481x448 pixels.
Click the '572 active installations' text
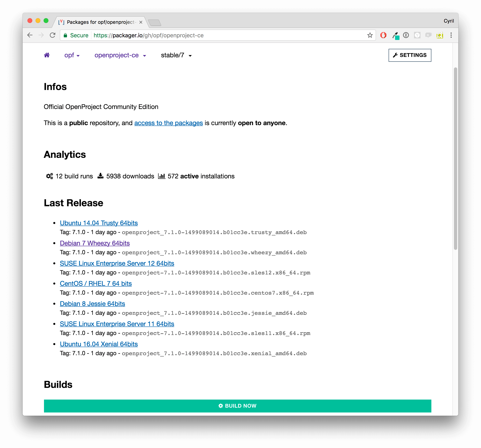click(x=201, y=176)
